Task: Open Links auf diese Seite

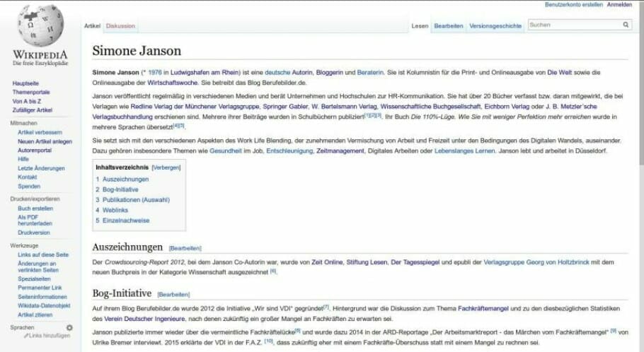Action: tap(43, 254)
